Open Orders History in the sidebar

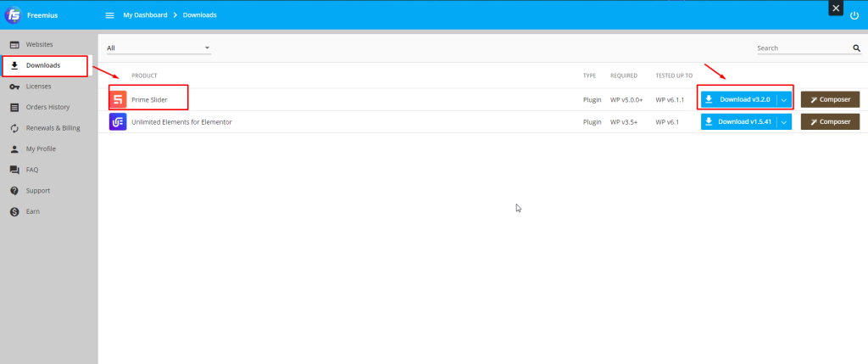point(47,107)
